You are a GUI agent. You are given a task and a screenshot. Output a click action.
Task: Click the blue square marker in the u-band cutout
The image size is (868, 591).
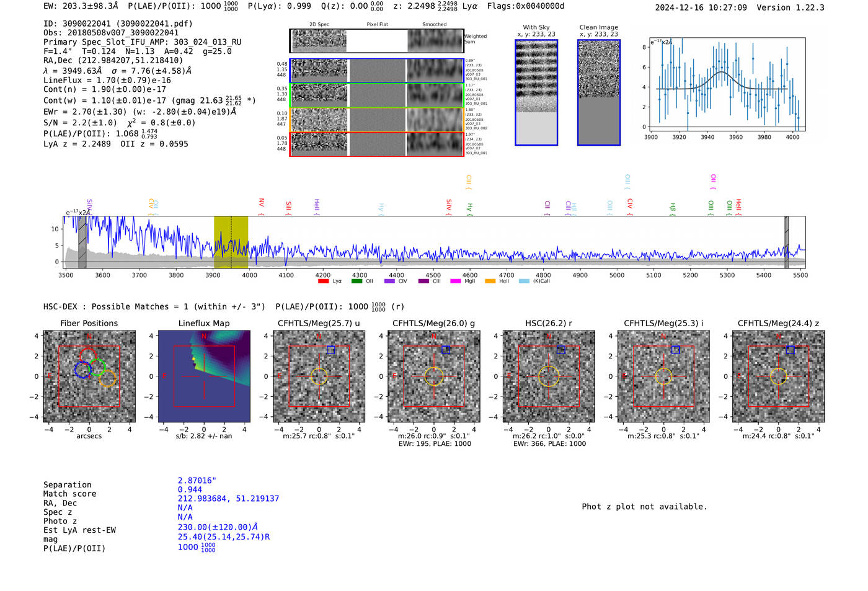click(330, 350)
